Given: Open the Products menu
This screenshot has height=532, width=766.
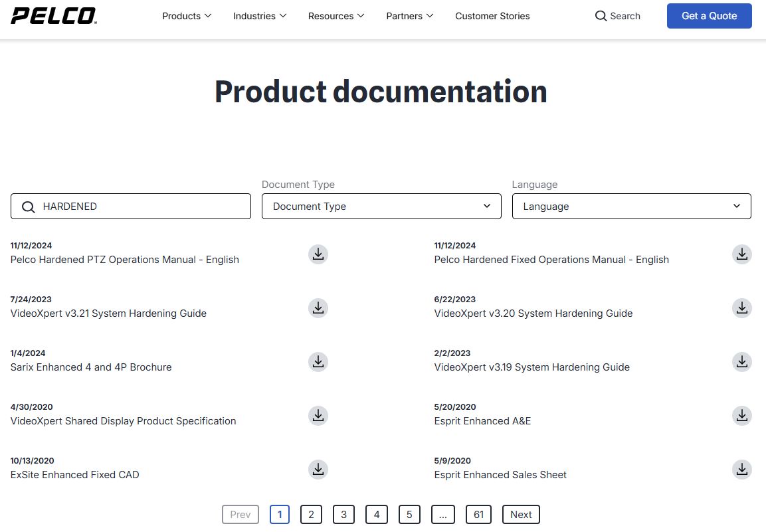Looking at the screenshot, I should tap(187, 16).
